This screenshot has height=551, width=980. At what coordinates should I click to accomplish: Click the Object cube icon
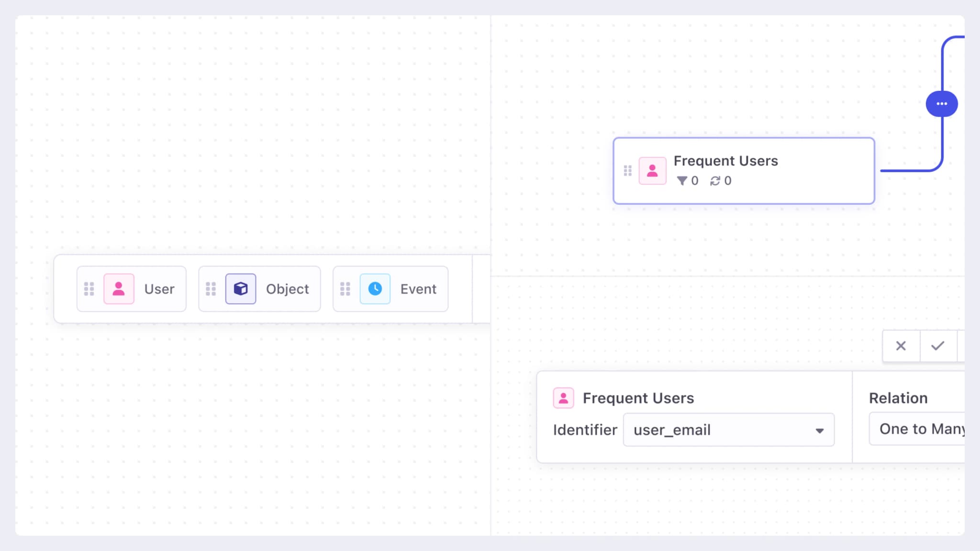tap(241, 289)
